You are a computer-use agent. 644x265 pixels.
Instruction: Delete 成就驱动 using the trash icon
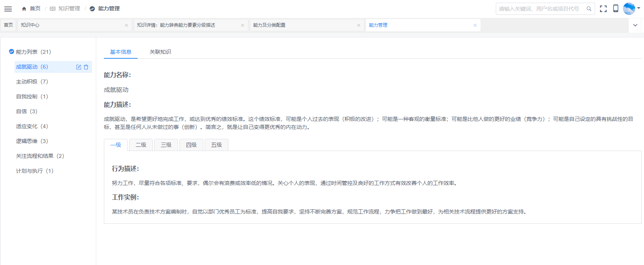(x=86, y=67)
